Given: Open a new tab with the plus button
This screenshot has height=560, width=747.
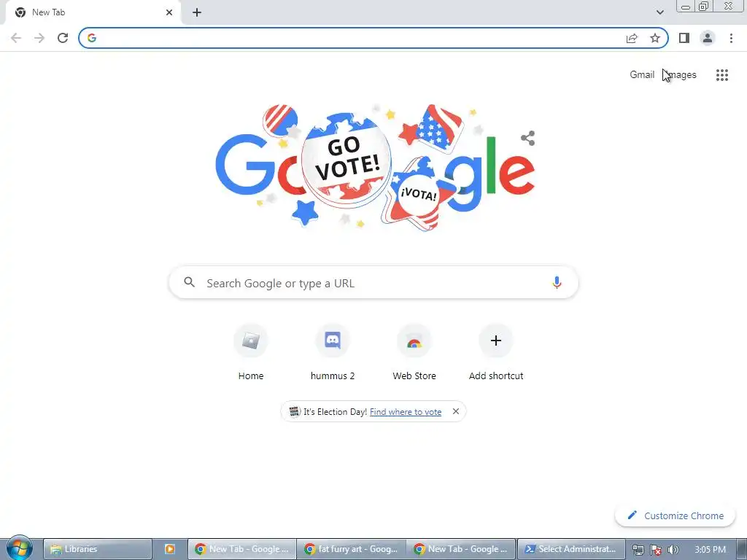Looking at the screenshot, I should click(197, 12).
